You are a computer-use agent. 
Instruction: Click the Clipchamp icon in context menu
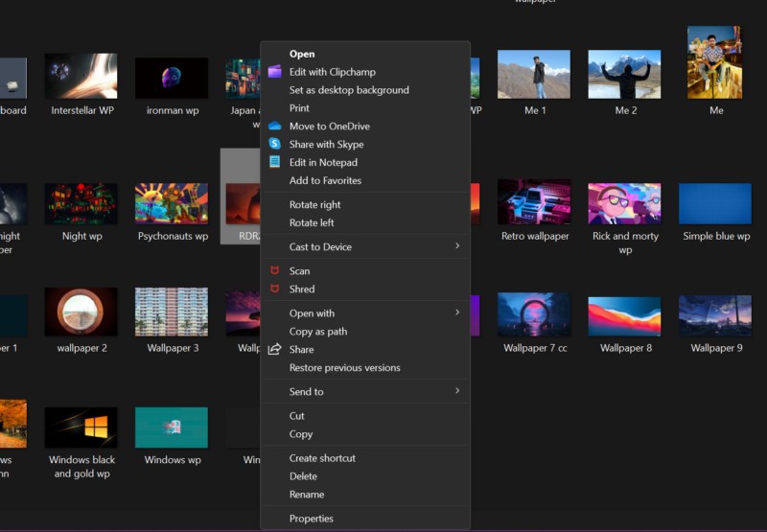pos(275,72)
